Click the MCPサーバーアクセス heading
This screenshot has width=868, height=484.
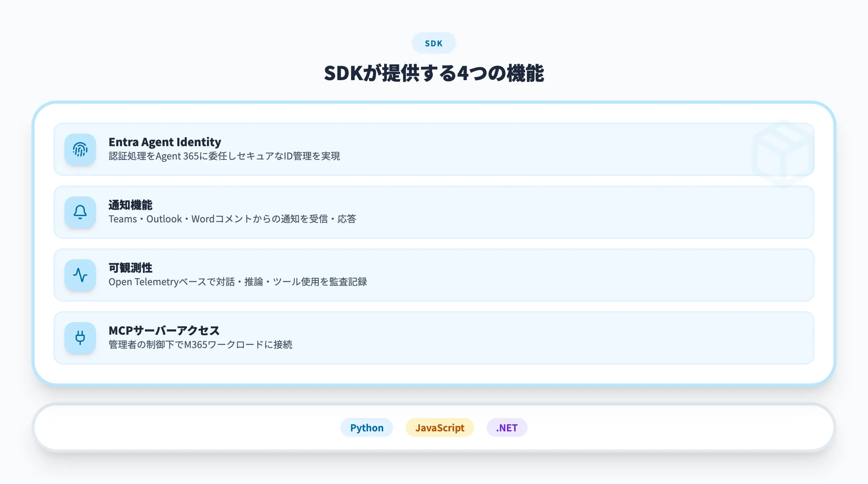click(164, 330)
